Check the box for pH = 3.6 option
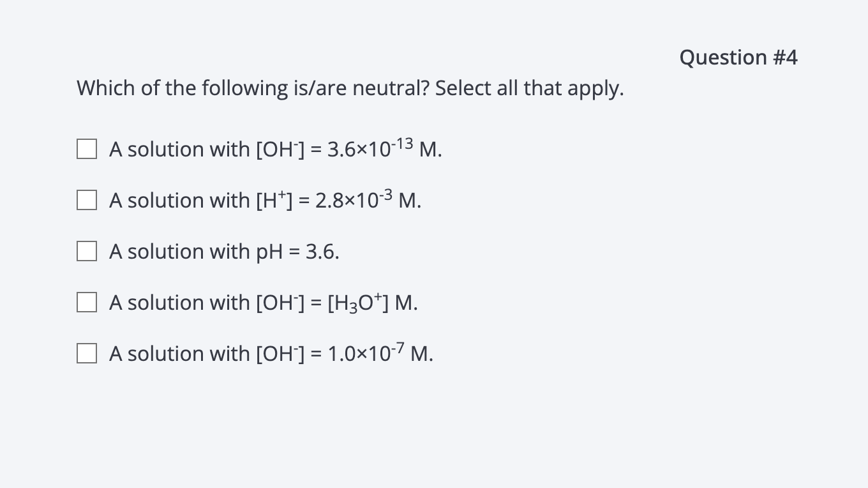868x488 pixels. [x=86, y=251]
